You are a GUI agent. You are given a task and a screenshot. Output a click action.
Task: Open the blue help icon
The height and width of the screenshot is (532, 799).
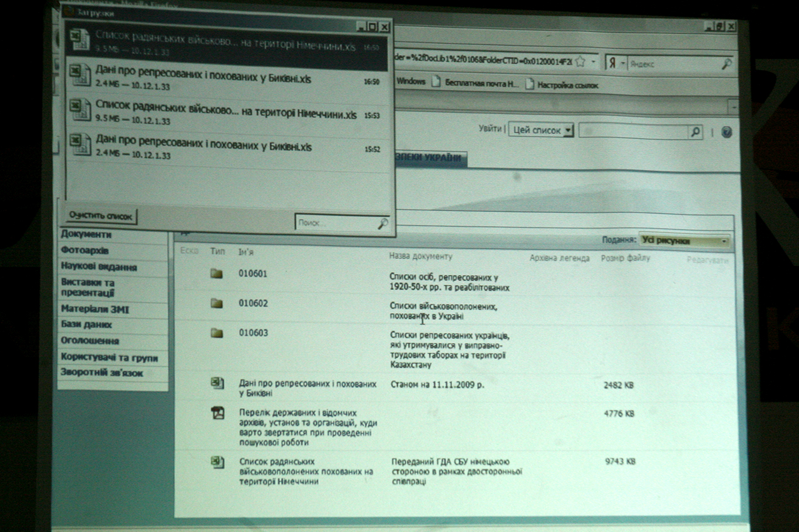726,132
